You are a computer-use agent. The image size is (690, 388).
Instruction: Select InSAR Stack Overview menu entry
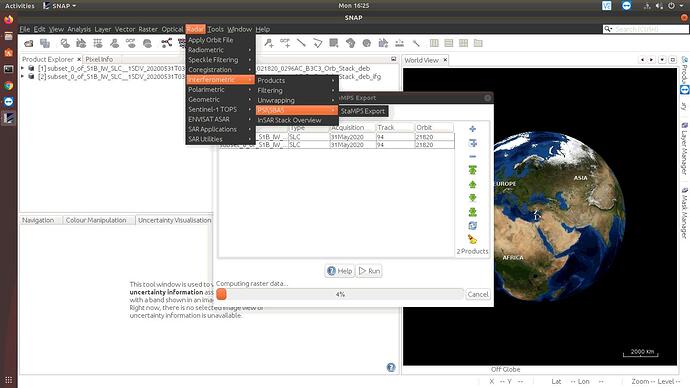click(x=297, y=120)
